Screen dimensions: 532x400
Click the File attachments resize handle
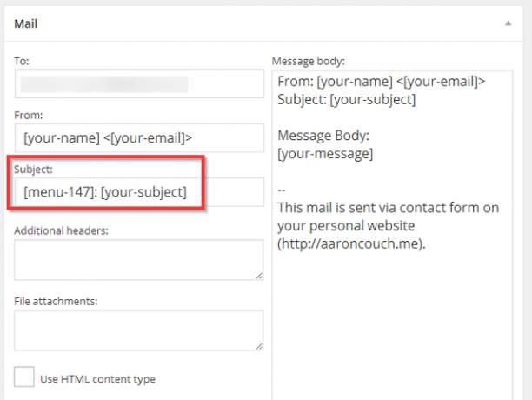click(259, 346)
